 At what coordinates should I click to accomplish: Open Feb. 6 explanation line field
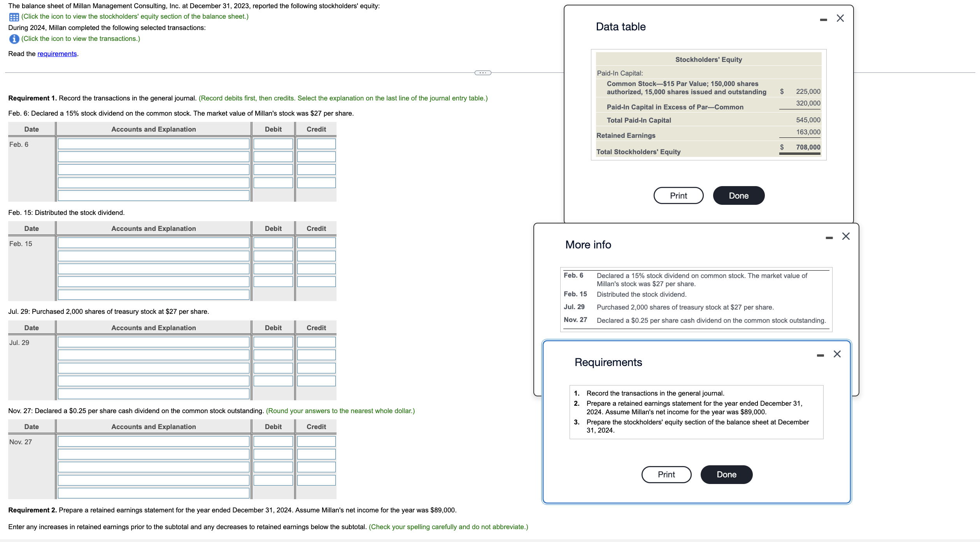pyautogui.click(x=153, y=195)
